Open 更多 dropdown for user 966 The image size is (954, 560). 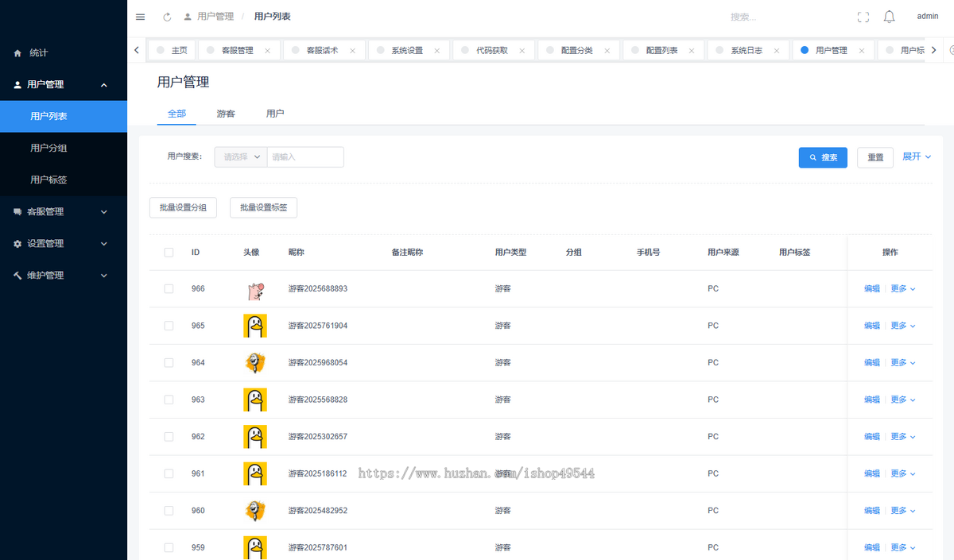(903, 289)
